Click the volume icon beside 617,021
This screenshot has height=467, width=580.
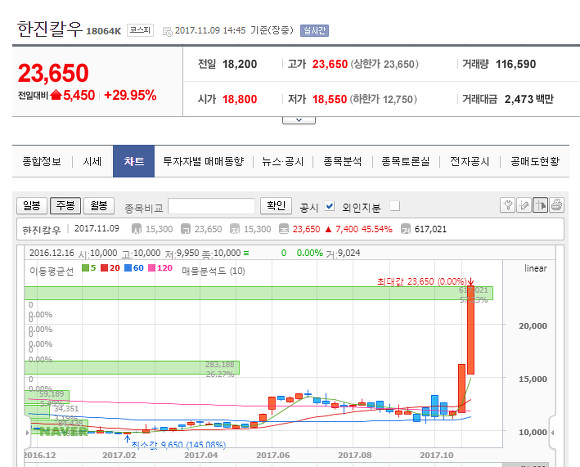[x=405, y=229]
